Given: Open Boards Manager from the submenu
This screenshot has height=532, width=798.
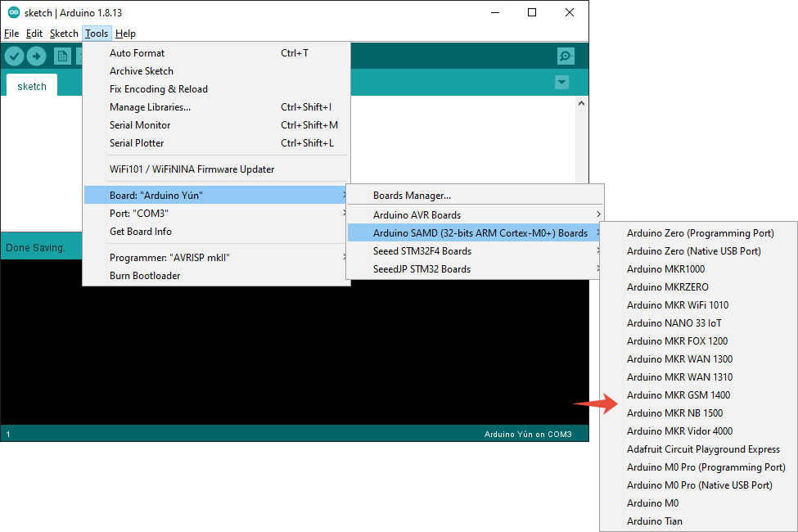Looking at the screenshot, I should 412,196.
